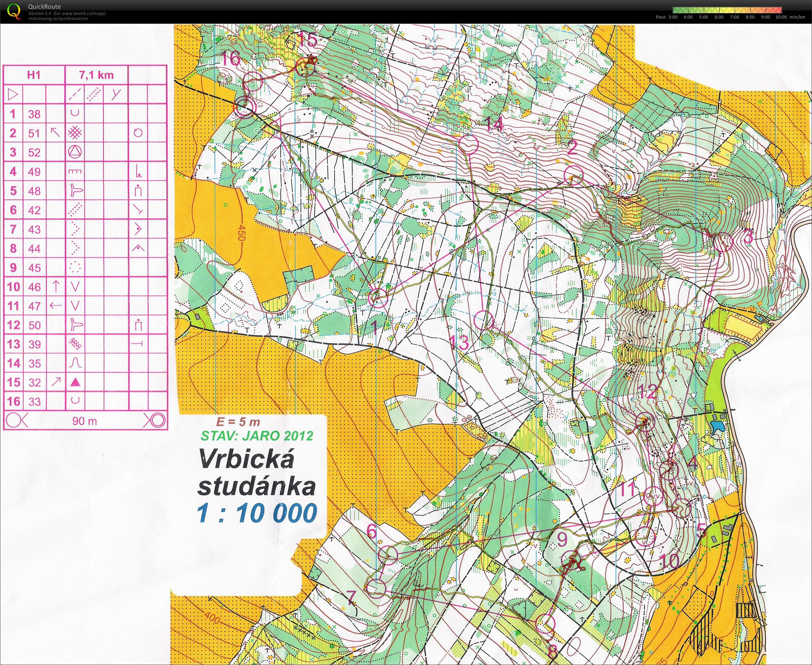Viewport: 812px width, 665px height.
Task: Click the 90 m finish distance text
Action: [x=85, y=421]
